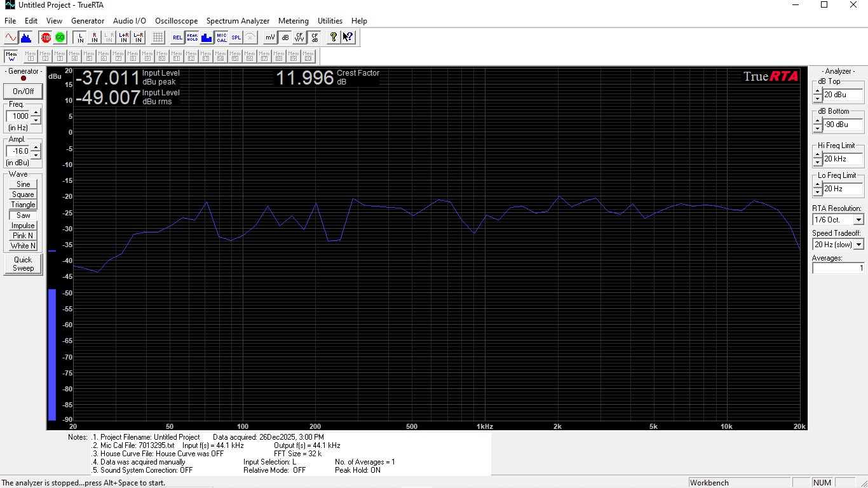The height and width of the screenshot is (488, 868).
Task: Click the red STOP analyzer icon
Action: pos(45,37)
